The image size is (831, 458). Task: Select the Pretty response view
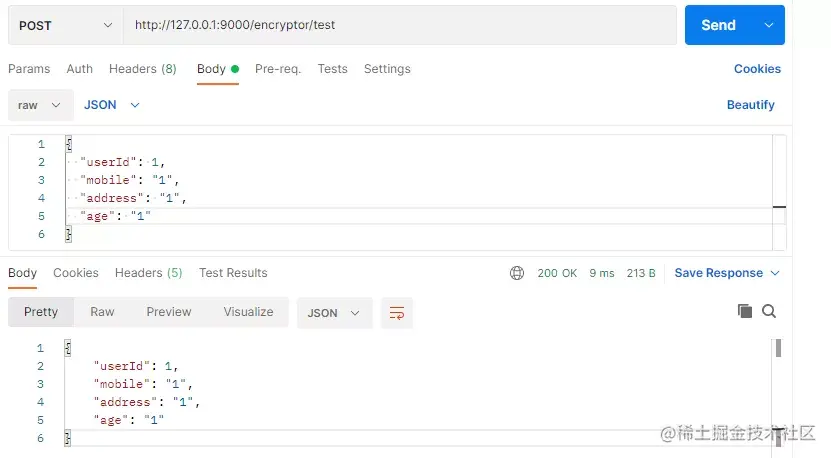41,312
